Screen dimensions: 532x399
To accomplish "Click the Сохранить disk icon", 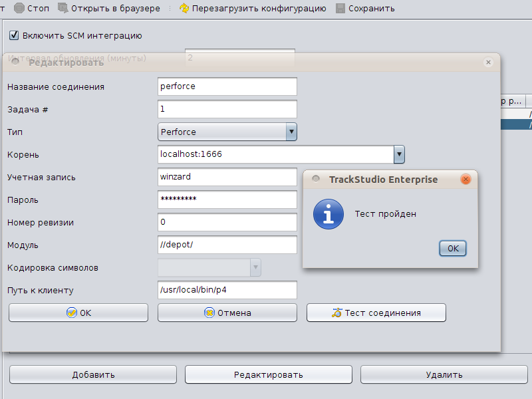I will coord(340,8).
